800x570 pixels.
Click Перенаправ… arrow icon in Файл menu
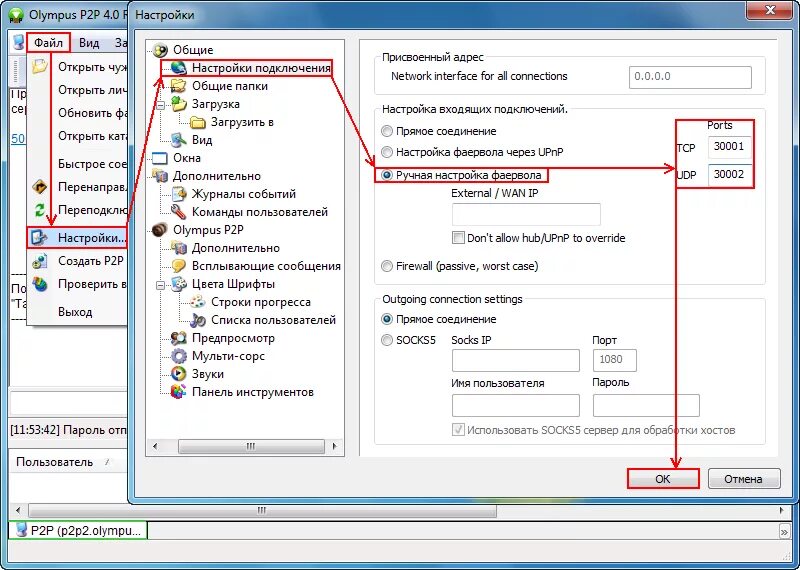click(x=40, y=187)
